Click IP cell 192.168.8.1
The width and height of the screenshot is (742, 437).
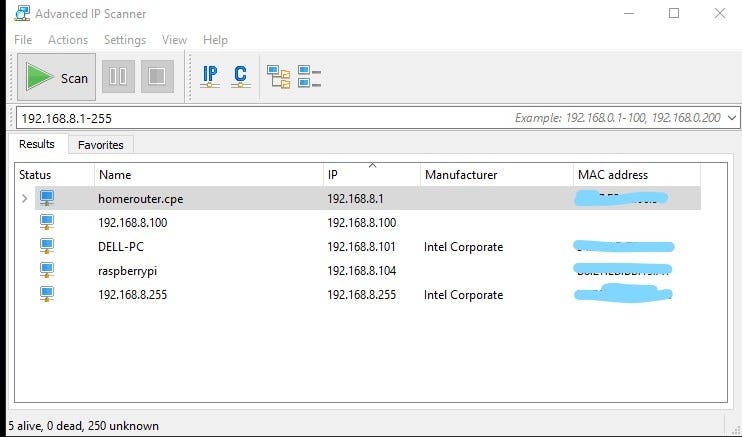click(355, 199)
